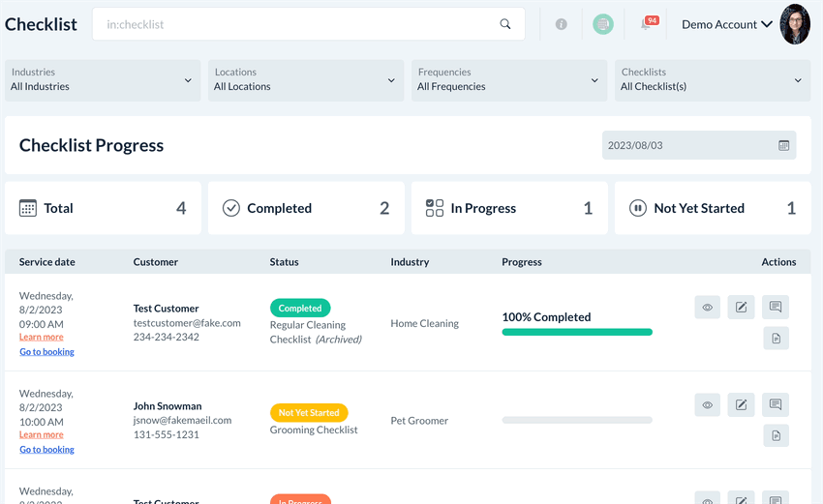Focus the in:checklist search field
Screen dimensions: 823x504
(300, 24)
